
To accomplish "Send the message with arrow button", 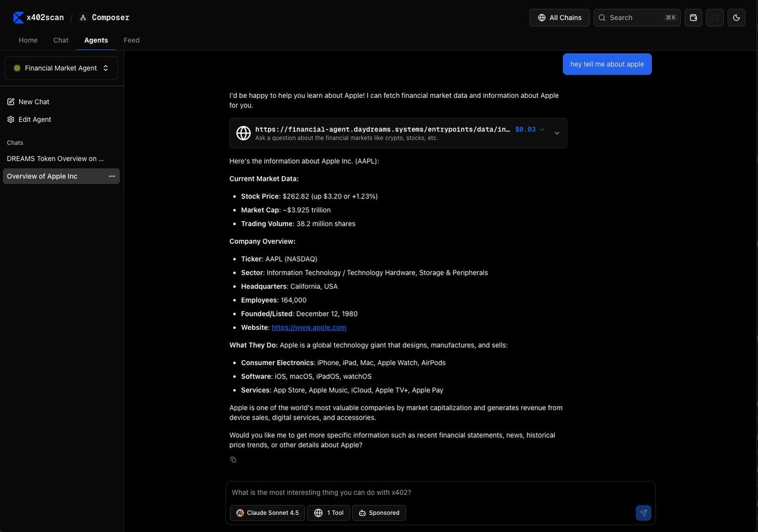I will pyautogui.click(x=644, y=513).
